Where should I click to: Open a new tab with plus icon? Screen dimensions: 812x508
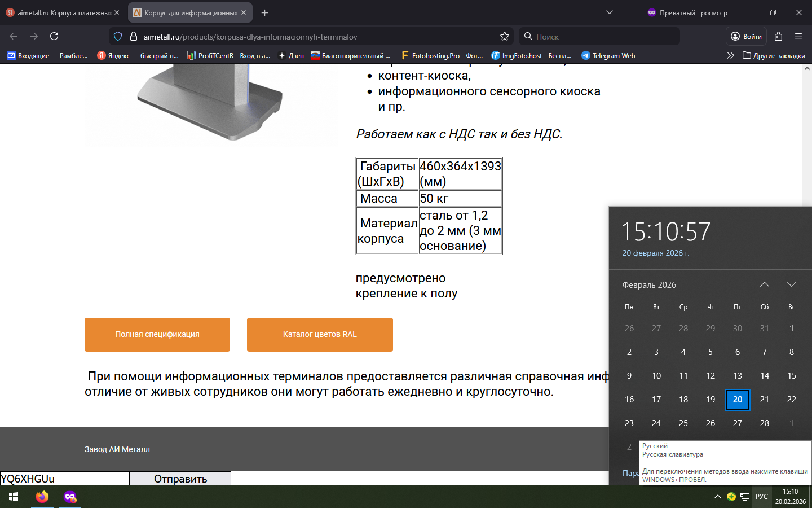264,12
